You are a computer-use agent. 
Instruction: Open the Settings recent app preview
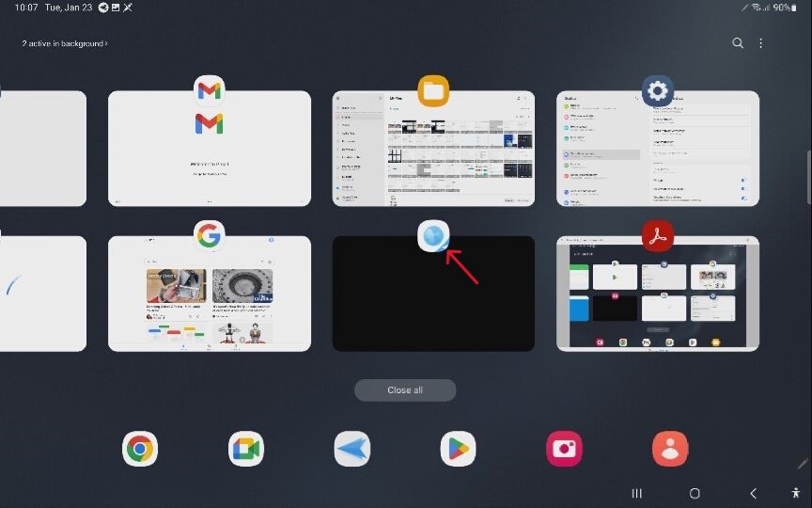pos(658,149)
